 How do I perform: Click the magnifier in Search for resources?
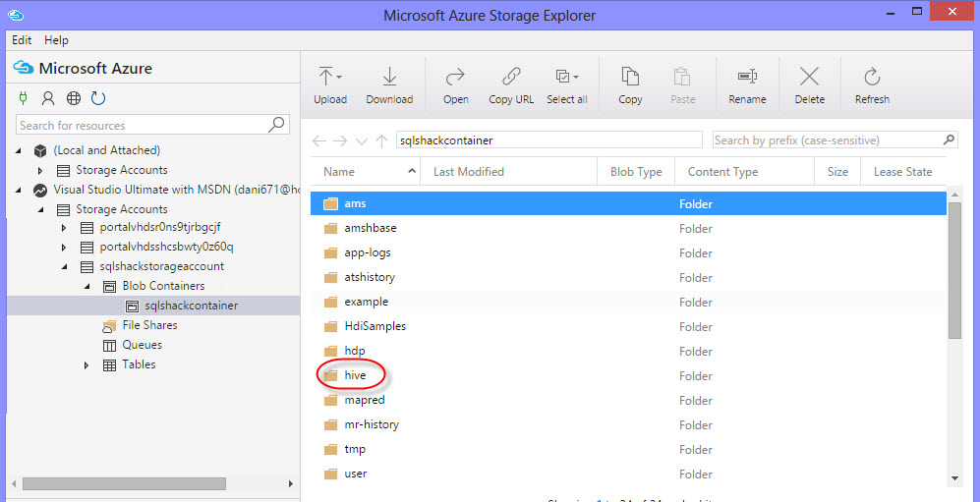pos(277,125)
